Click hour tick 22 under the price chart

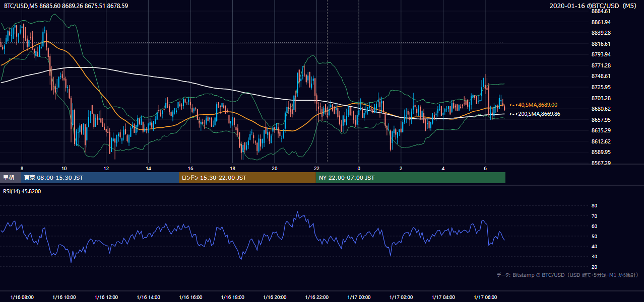(316, 168)
